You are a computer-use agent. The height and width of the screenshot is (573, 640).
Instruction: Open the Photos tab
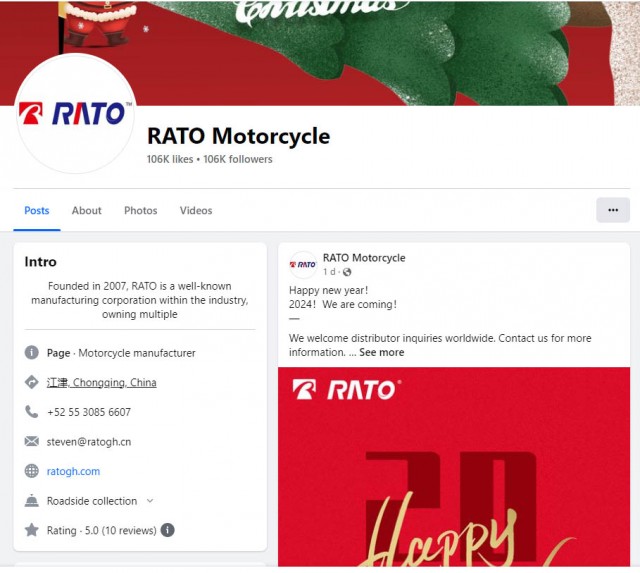(141, 211)
